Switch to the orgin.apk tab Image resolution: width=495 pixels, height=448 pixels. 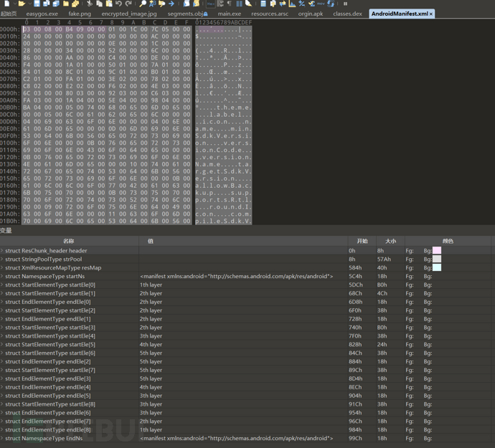coord(311,14)
